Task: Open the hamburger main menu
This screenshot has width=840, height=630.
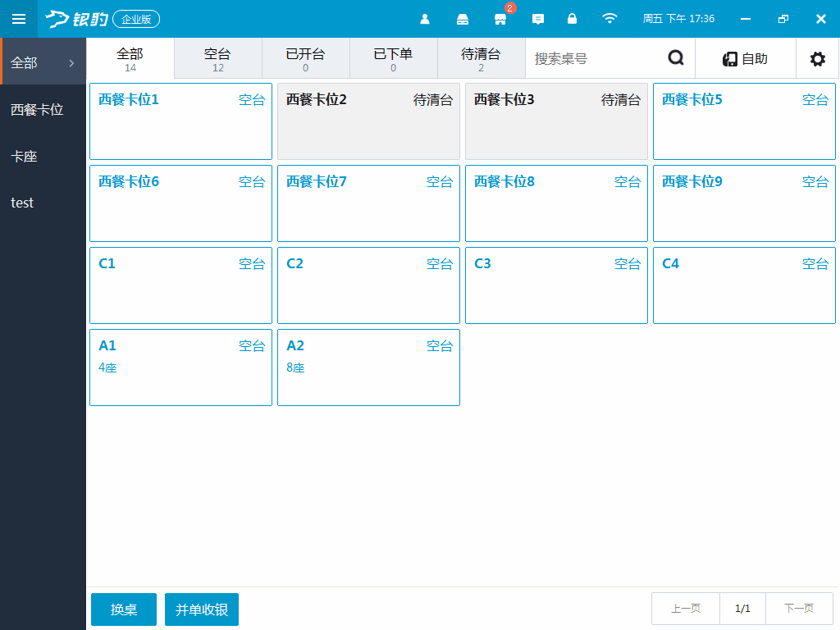Action: (x=19, y=19)
